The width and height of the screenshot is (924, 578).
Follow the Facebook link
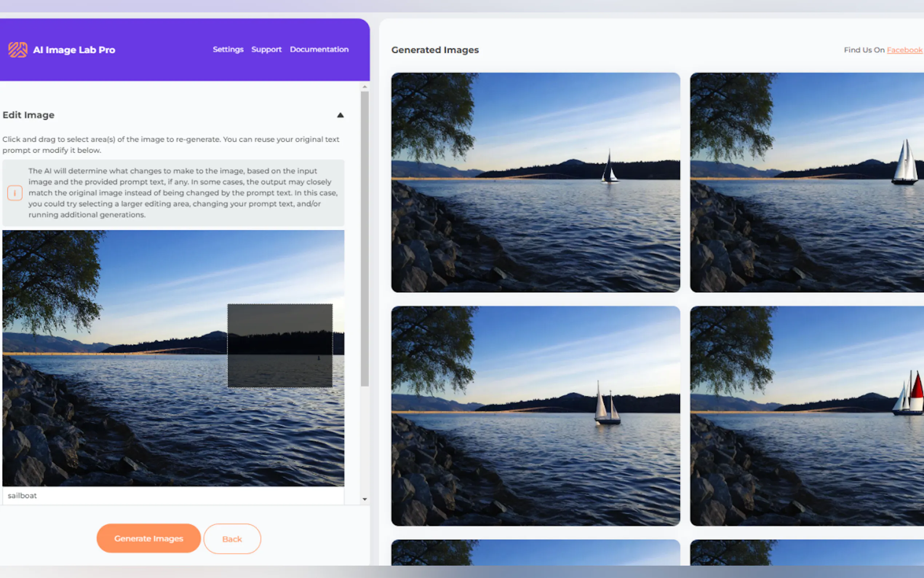[904, 50]
